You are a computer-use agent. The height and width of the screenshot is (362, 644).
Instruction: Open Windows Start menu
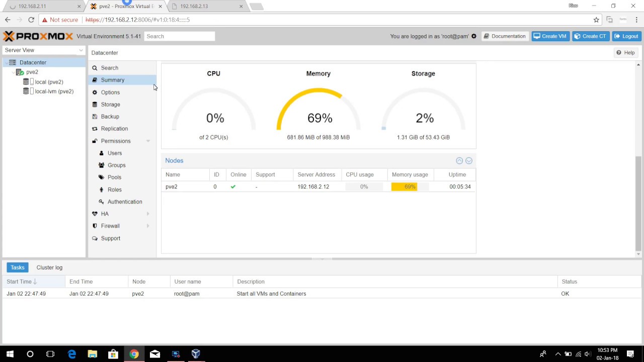(x=10, y=354)
